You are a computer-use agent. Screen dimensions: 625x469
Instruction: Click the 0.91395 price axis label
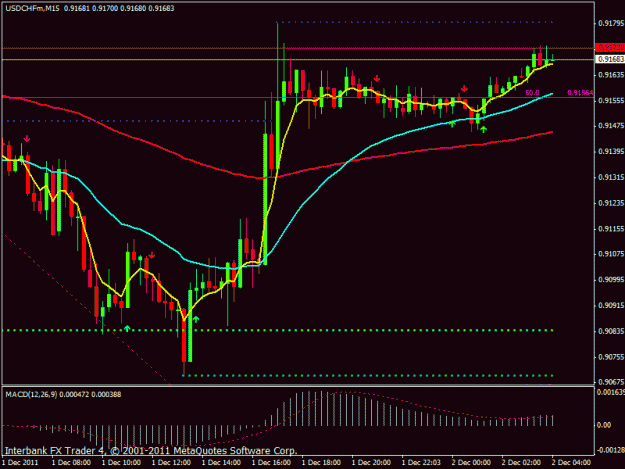point(611,152)
